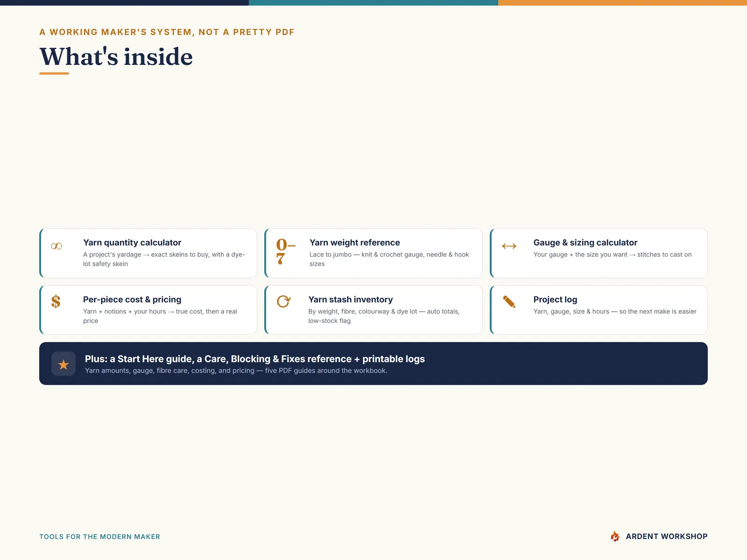This screenshot has height=560, width=747.
Task: Click the dollar sign pricing icon
Action: pyautogui.click(x=56, y=301)
